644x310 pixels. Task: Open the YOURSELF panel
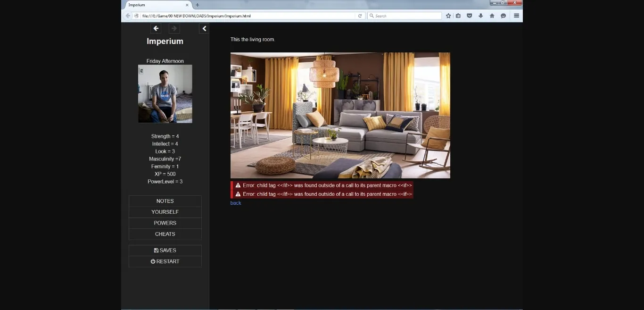(x=165, y=211)
